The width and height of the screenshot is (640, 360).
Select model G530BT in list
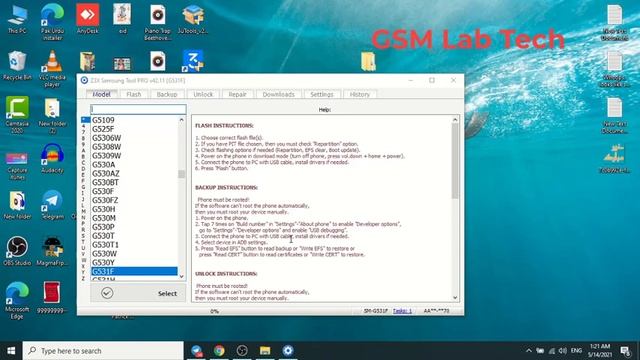134,182
